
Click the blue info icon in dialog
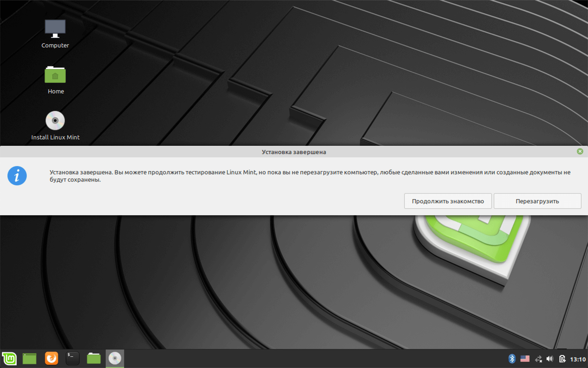[x=17, y=176]
